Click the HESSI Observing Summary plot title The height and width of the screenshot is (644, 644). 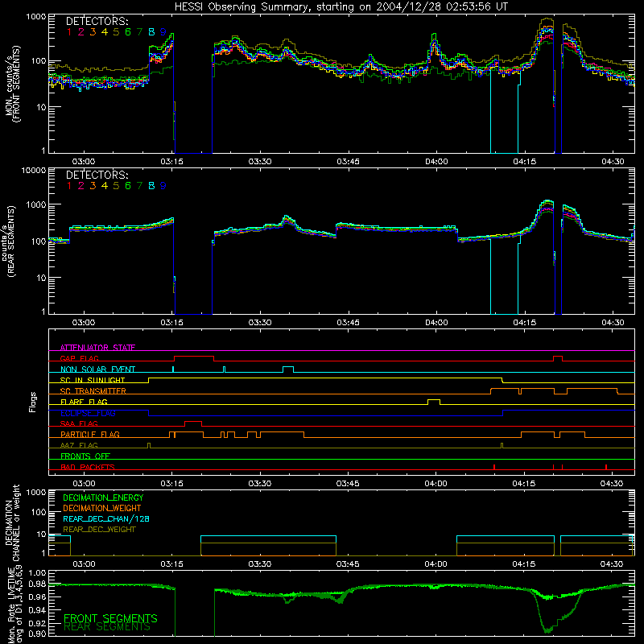(x=341, y=7)
